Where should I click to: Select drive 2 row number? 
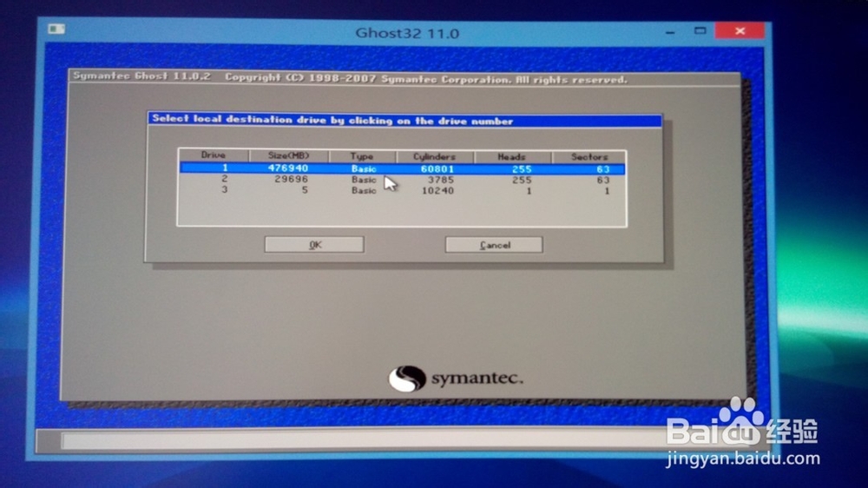point(224,178)
